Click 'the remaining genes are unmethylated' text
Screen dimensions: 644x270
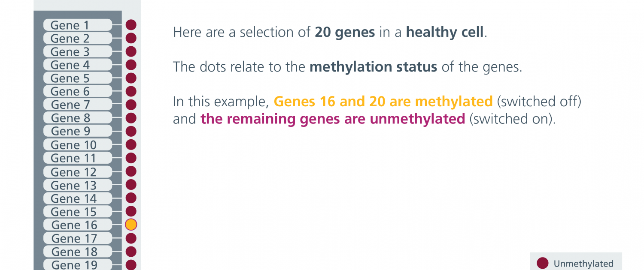tap(333, 119)
